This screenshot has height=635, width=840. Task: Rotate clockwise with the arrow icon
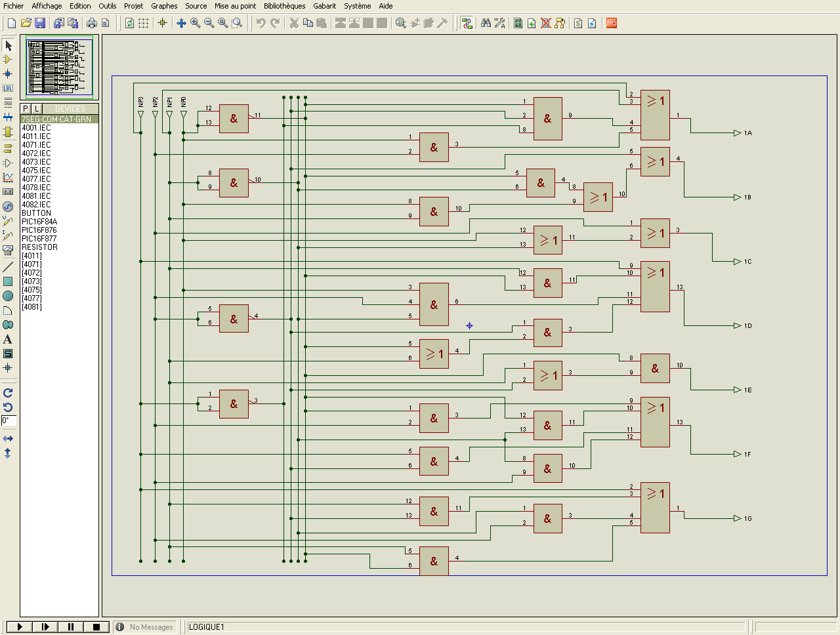tap(8, 393)
